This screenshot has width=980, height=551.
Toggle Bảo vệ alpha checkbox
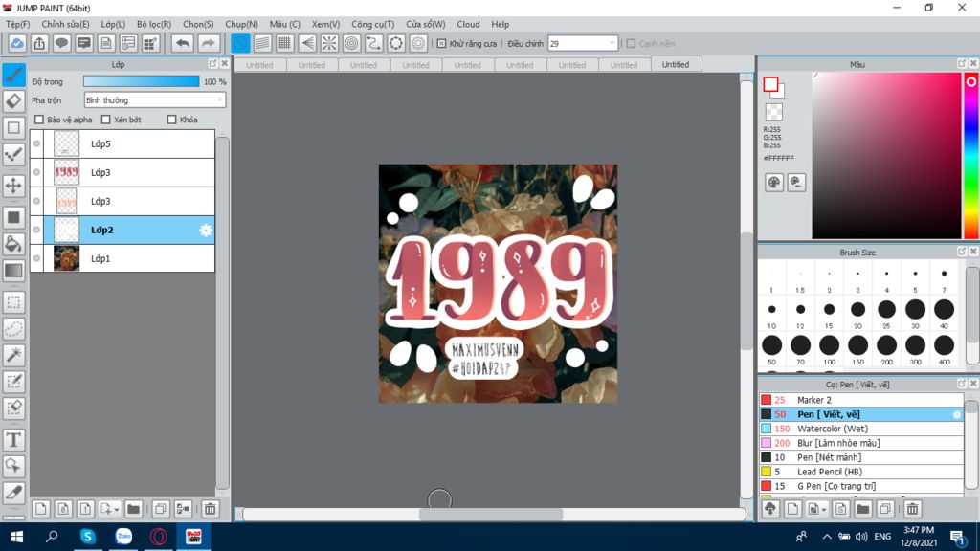coord(39,120)
